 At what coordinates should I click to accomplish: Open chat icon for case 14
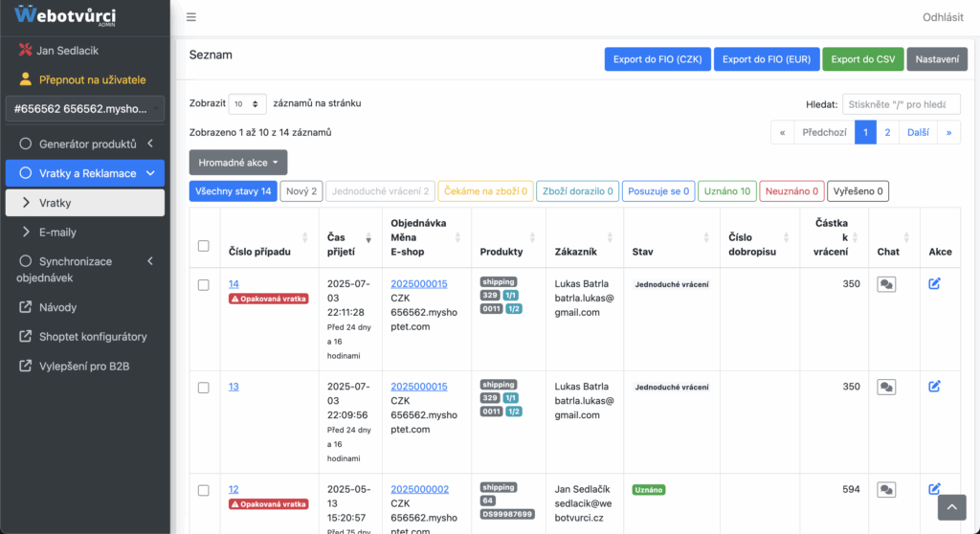(x=886, y=284)
